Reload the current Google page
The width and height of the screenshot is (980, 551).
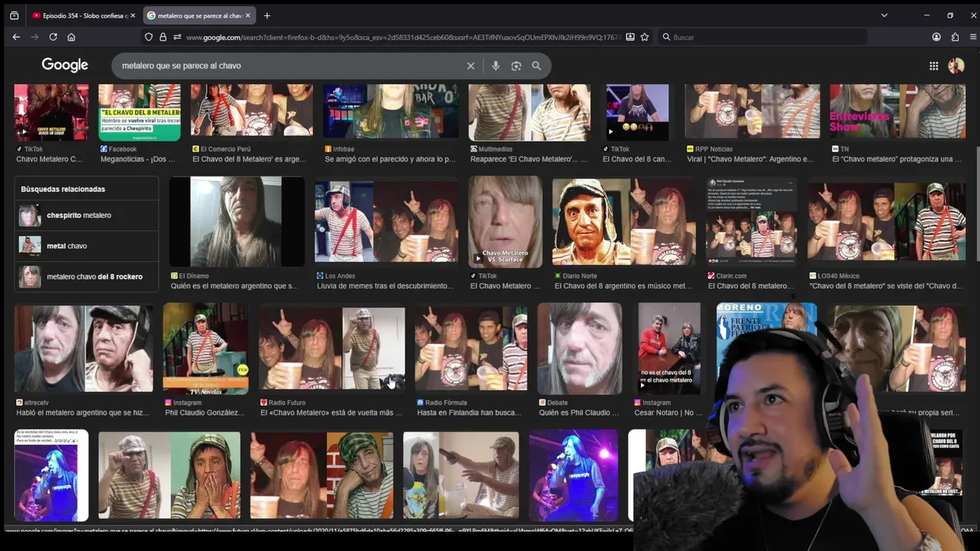click(x=53, y=37)
